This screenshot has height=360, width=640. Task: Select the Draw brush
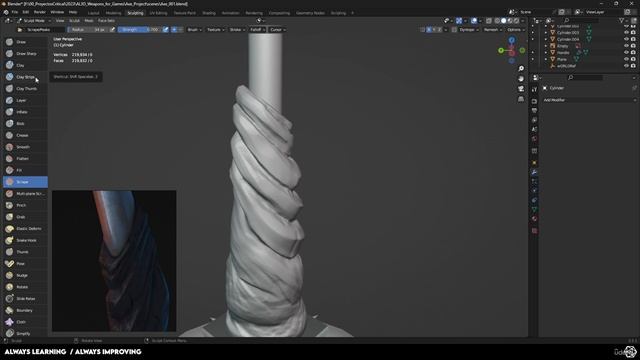(25, 42)
